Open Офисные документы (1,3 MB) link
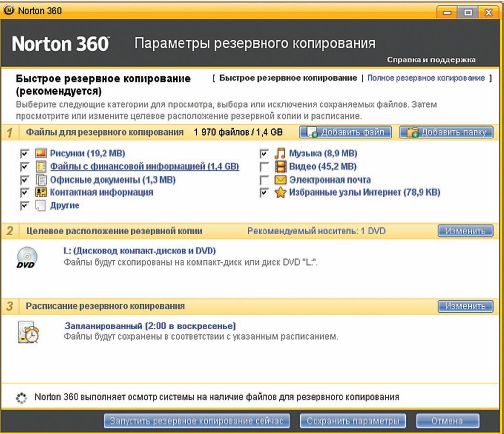This screenshot has width=504, height=434. [x=113, y=180]
